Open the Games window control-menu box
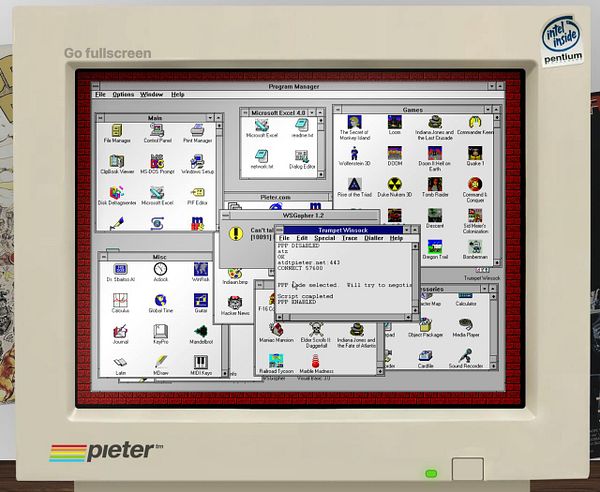This screenshot has width=600, height=492. [x=338, y=109]
